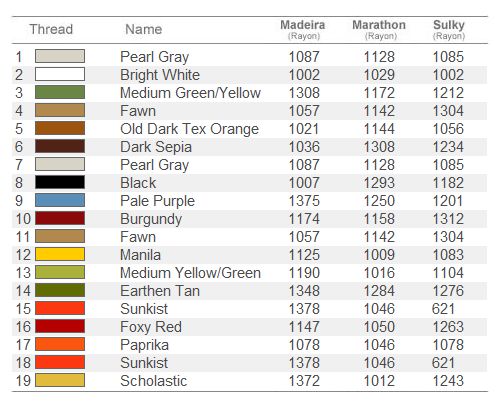Choose the Pale Purple blue swatch
This screenshot has width=500, height=402.
tap(60, 200)
